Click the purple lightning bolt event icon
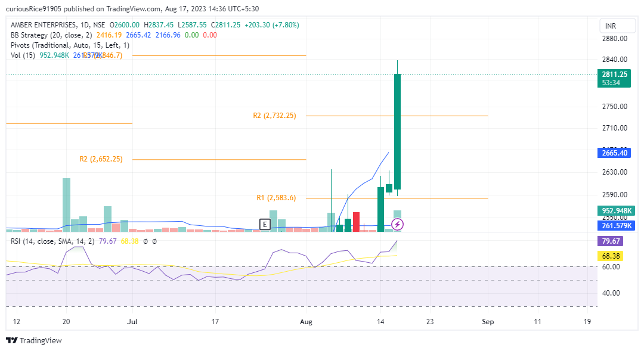Image resolution: width=644 pixels, height=351 pixels. 397,225
